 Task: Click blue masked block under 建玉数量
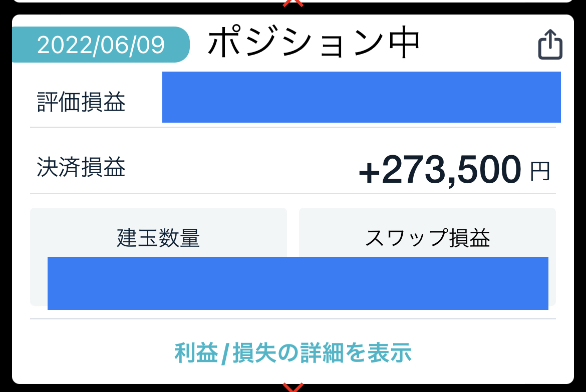[x=167, y=283]
